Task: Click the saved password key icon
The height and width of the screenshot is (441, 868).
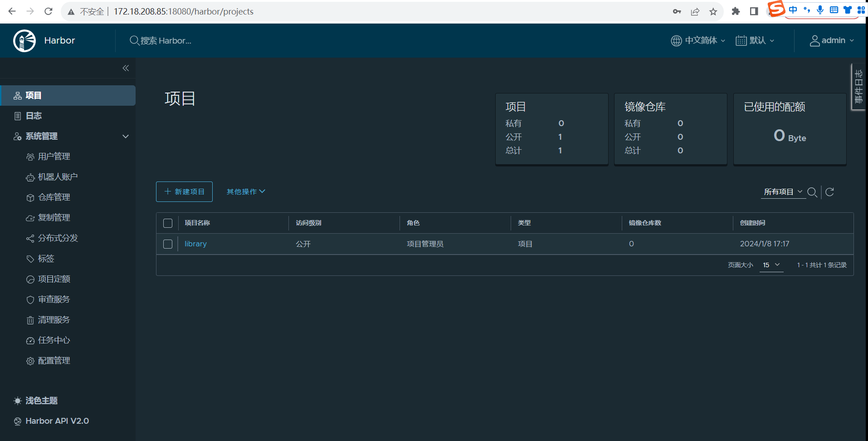Action: 677,11
